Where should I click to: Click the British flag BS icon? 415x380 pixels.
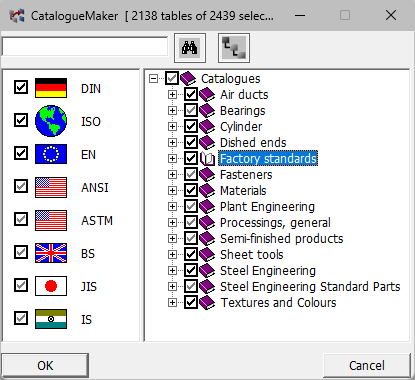[x=51, y=253]
